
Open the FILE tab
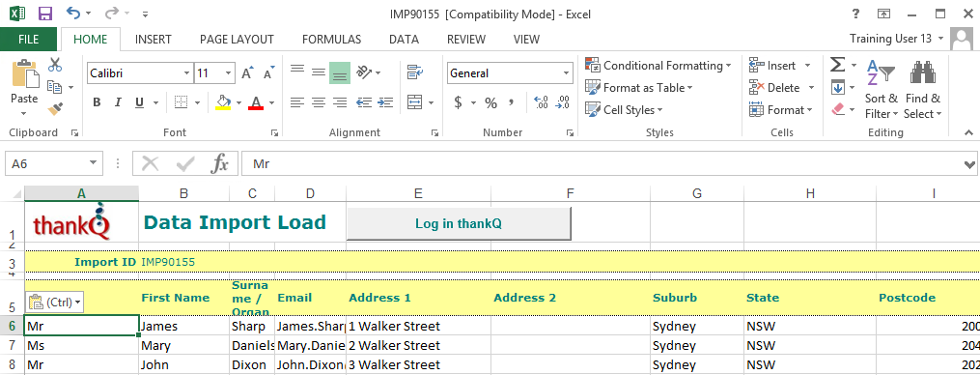pyautogui.click(x=29, y=39)
